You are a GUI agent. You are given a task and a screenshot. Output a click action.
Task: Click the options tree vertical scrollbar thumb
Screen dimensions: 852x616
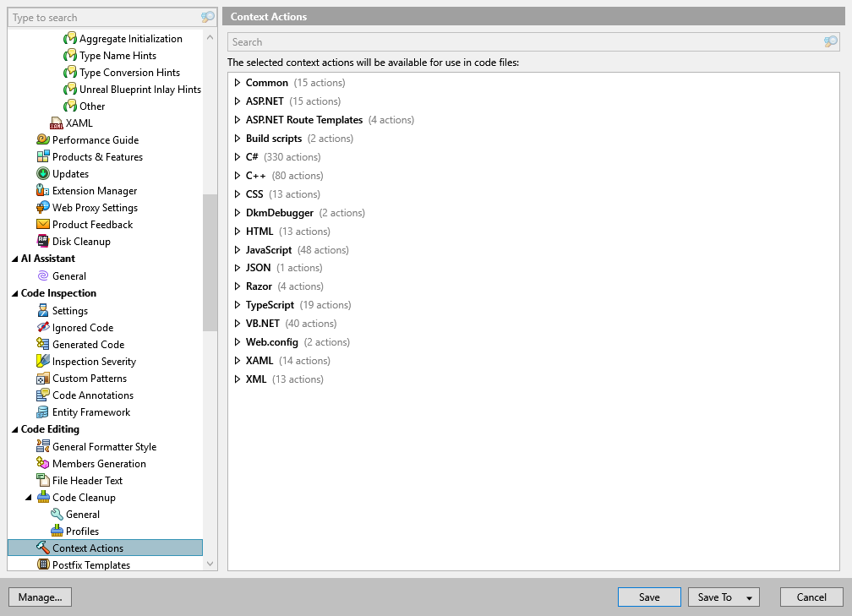pyautogui.click(x=210, y=262)
